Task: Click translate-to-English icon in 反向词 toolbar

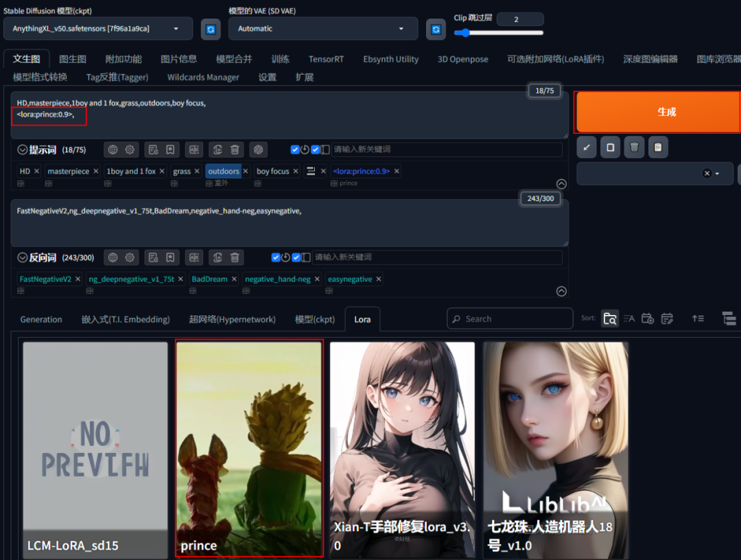Action: (x=193, y=257)
